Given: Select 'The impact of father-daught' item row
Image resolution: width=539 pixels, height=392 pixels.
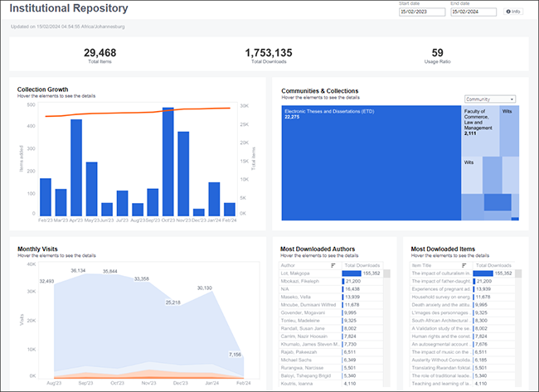Looking at the screenshot, I should (x=462, y=281).
